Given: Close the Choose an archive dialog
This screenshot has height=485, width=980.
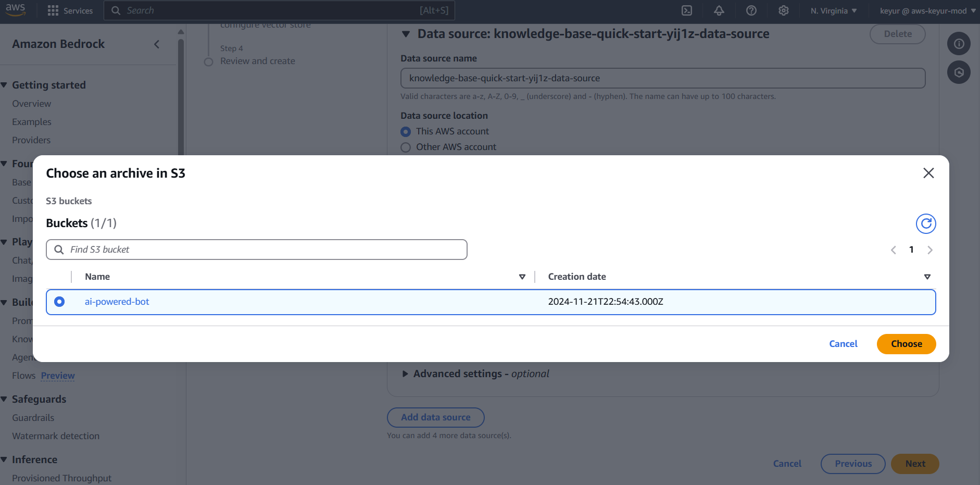Looking at the screenshot, I should [928, 173].
